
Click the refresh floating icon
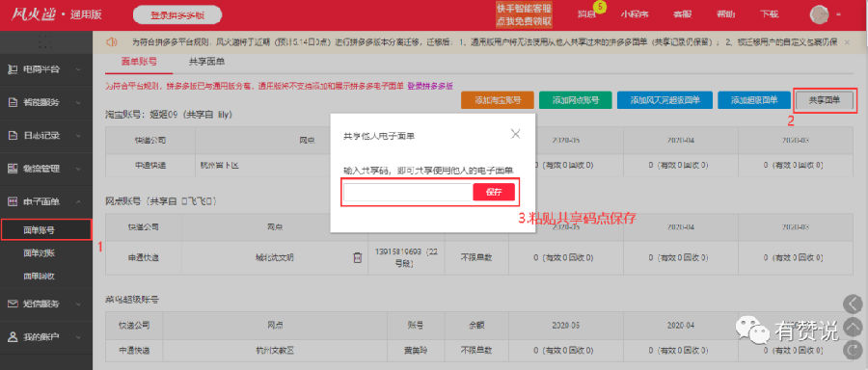tap(853, 349)
